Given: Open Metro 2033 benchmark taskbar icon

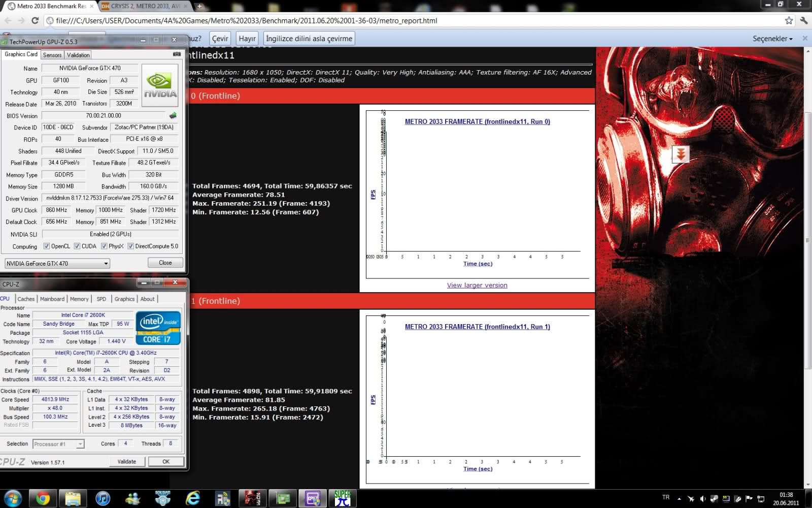Looking at the screenshot, I should [253, 498].
